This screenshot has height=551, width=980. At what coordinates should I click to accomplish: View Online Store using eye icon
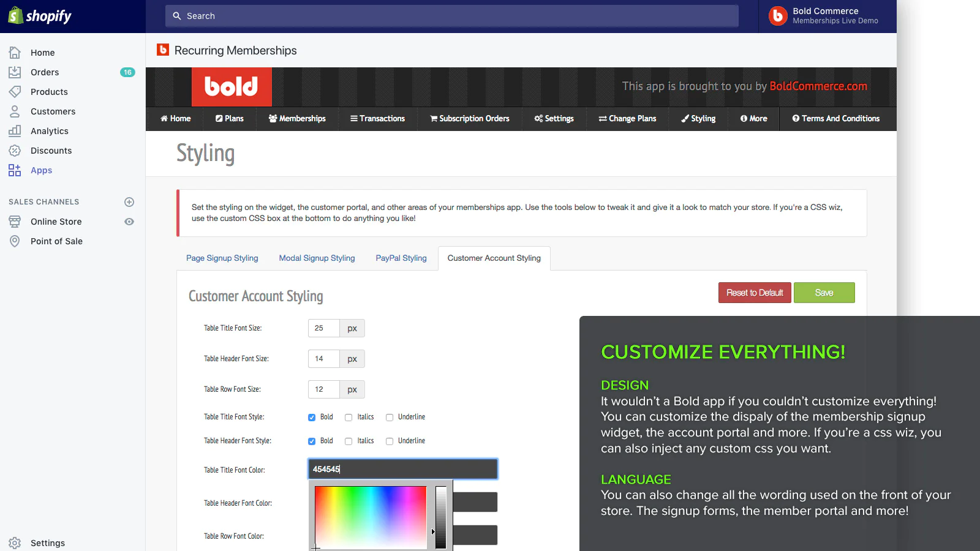(x=129, y=222)
